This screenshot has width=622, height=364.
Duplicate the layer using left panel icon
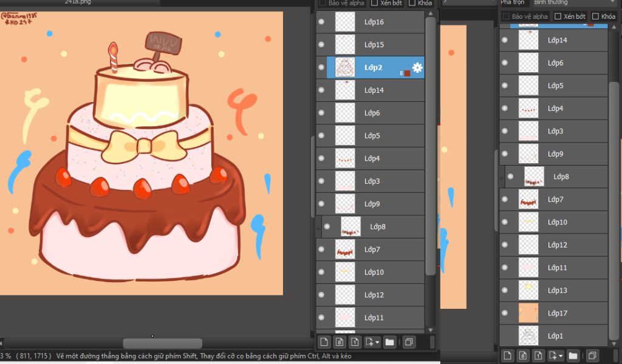click(x=409, y=342)
